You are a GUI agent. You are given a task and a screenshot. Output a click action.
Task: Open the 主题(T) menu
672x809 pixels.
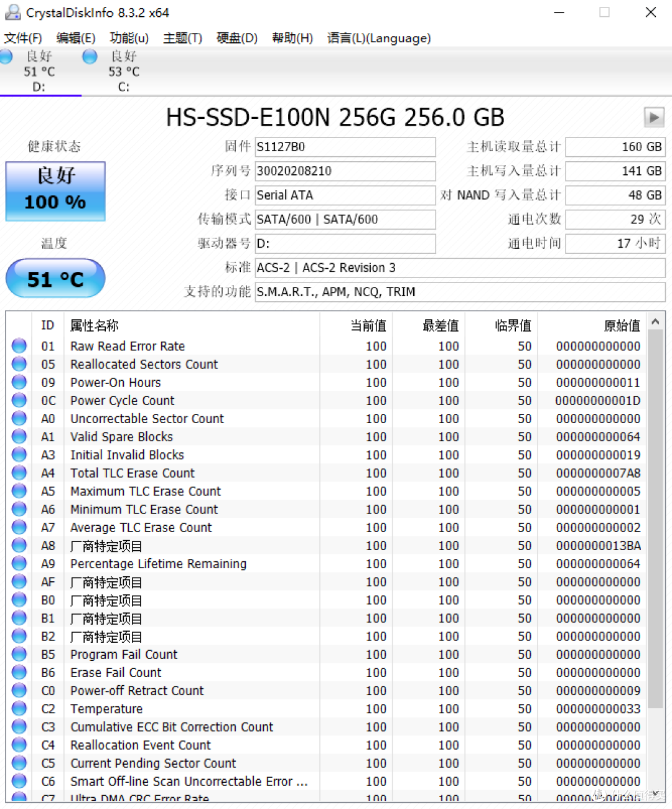click(x=182, y=38)
